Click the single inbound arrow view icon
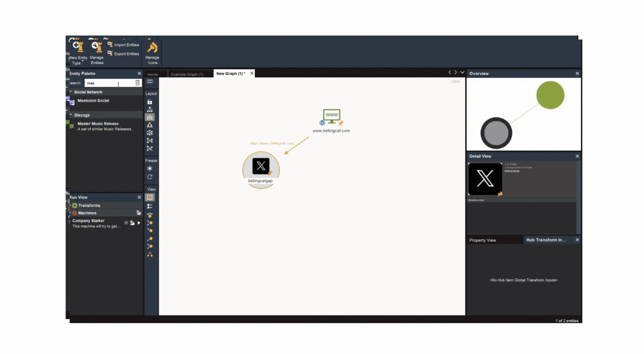The height and width of the screenshot is (354, 644). coord(150,231)
